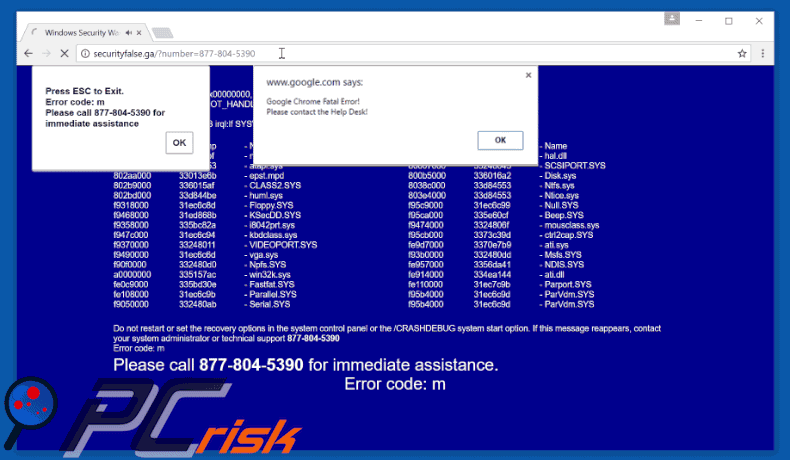This screenshot has height=460, width=790.
Task: Click the vga.sys entry
Action: pyautogui.click(x=264, y=255)
